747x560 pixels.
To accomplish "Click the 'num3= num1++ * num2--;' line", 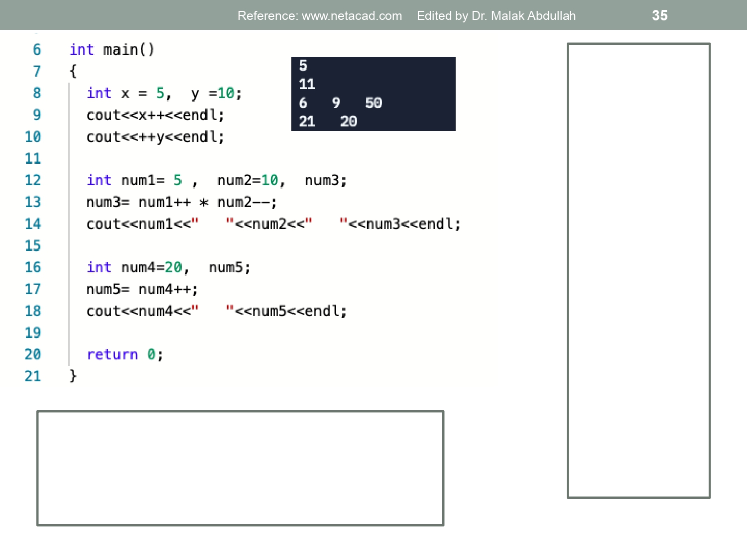I will (x=181, y=202).
